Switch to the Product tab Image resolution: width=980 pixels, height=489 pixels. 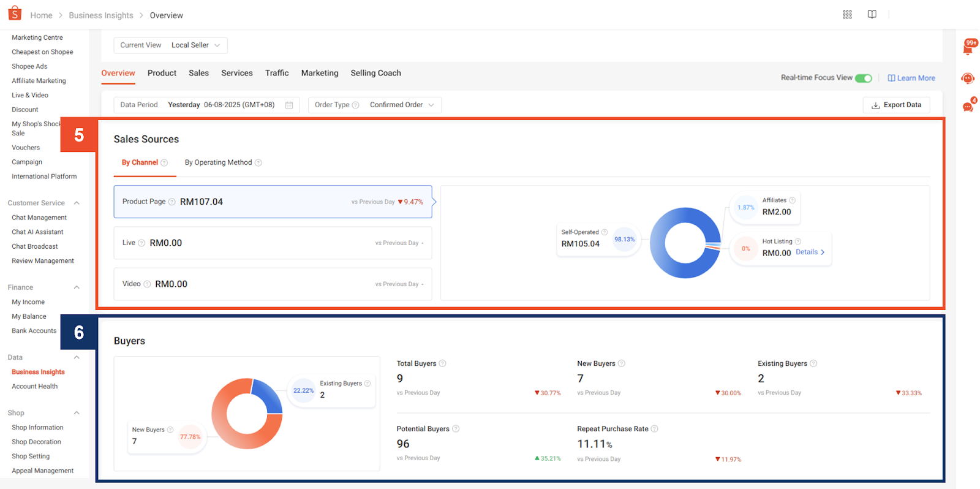pyautogui.click(x=162, y=73)
